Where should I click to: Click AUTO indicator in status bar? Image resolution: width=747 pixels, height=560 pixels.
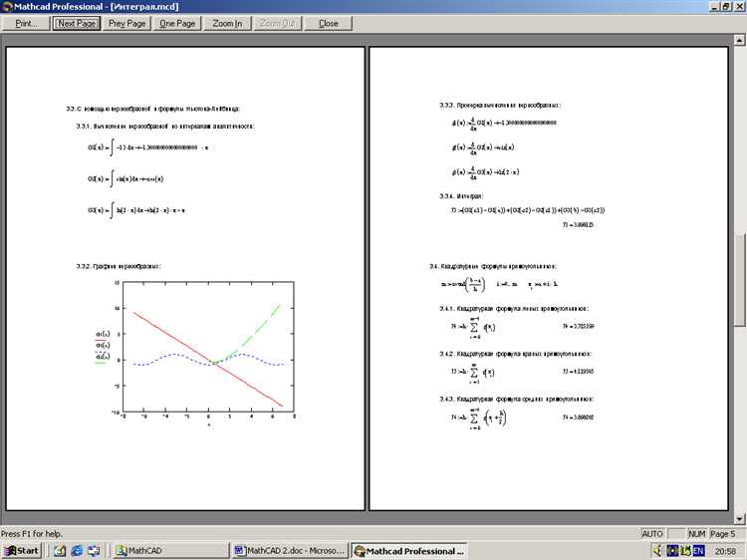click(x=652, y=534)
